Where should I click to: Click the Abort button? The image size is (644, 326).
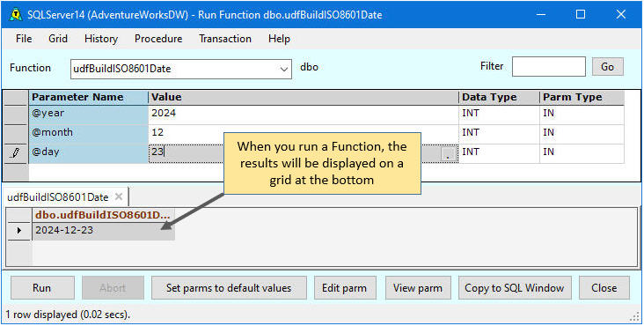click(113, 288)
